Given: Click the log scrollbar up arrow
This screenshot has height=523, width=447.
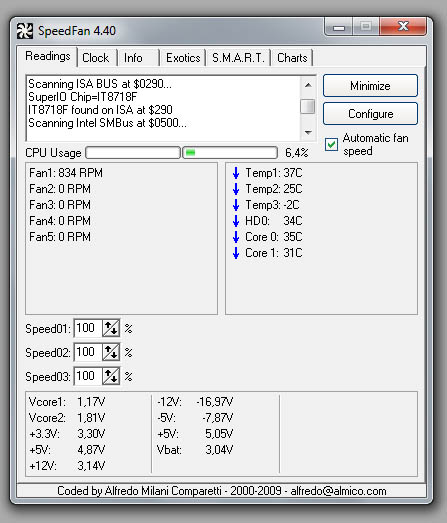Looking at the screenshot, I should tap(308, 85).
